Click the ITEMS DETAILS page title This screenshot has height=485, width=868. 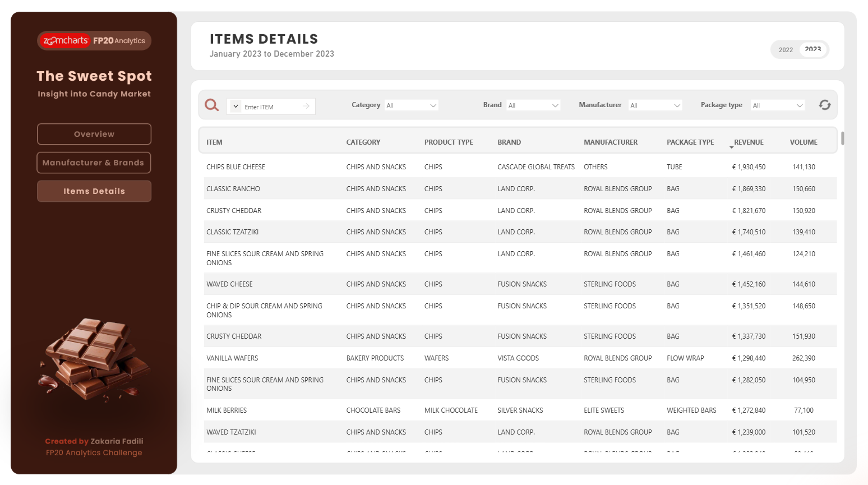click(x=264, y=39)
